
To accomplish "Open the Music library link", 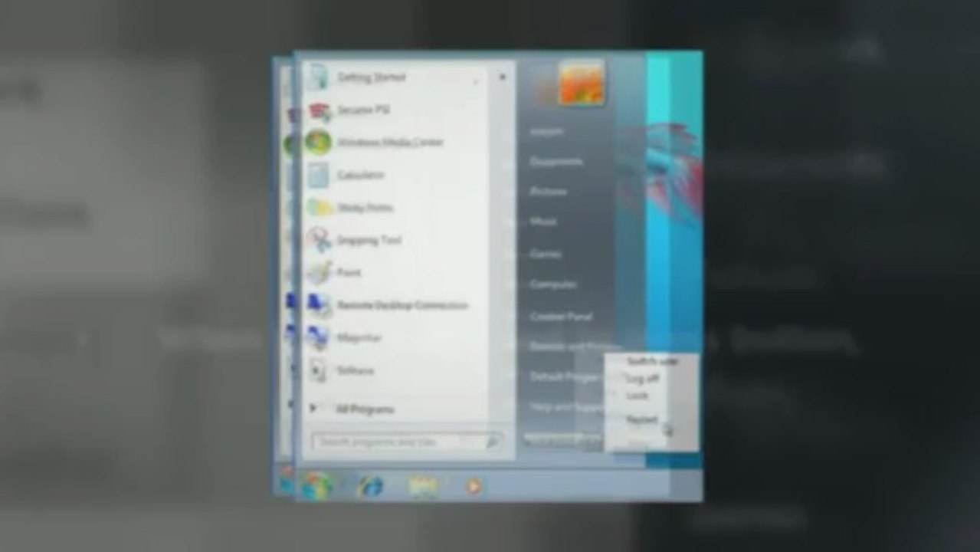I will pyautogui.click(x=544, y=222).
